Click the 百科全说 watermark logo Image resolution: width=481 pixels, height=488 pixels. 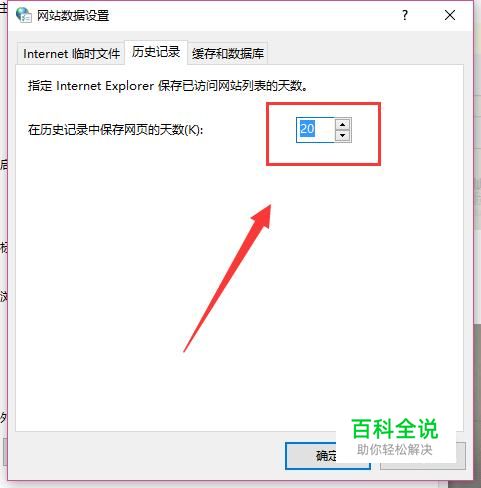click(x=395, y=429)
